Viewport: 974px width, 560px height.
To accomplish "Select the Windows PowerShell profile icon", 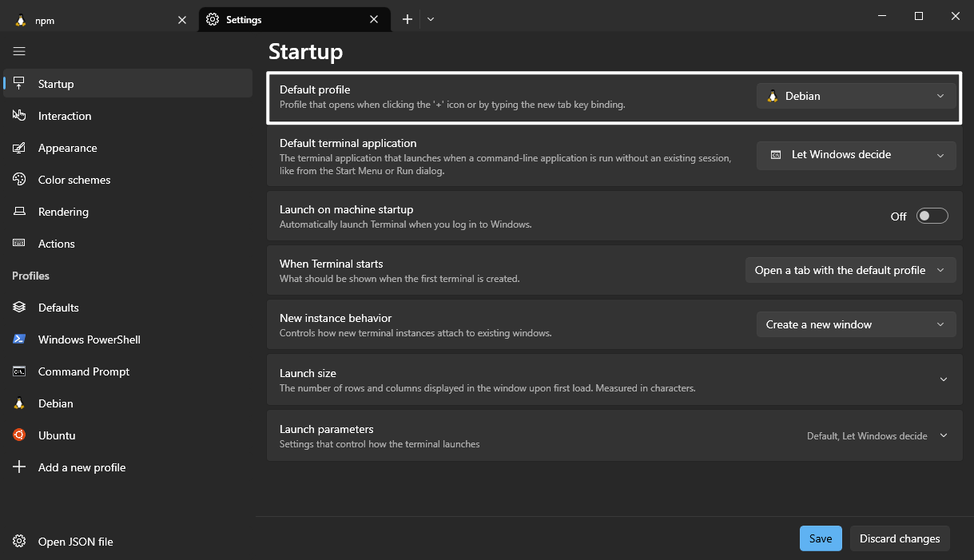I will (x=20, y=340).
